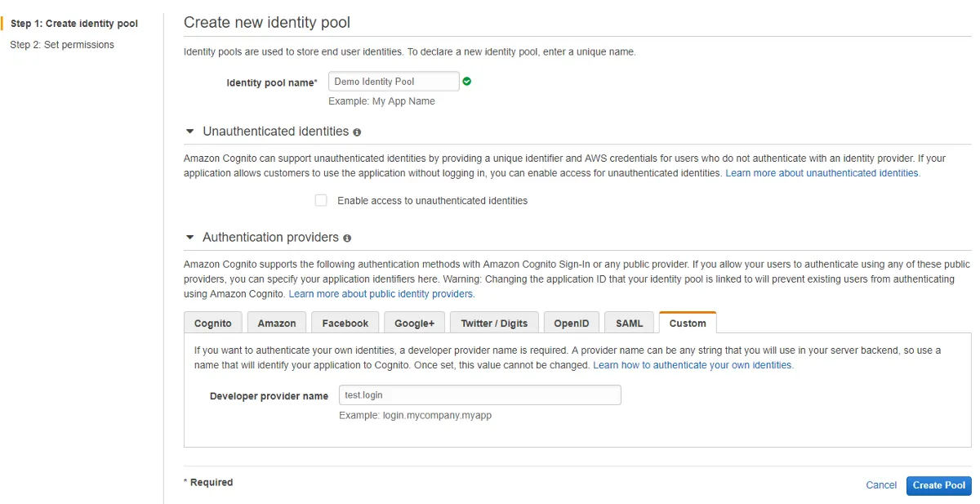Open Learn how to authenticate your own identities
The image size is (980, 504).
pos(693,364)
